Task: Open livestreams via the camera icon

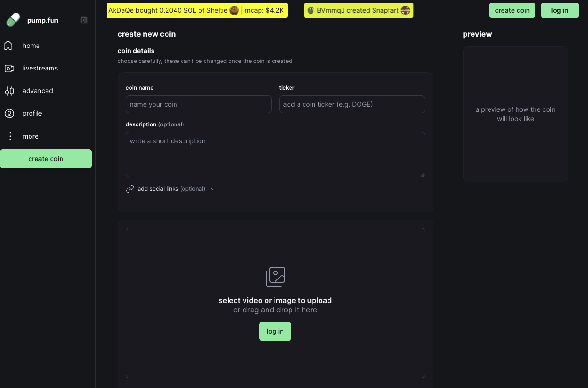Action: tap(9, 68)
